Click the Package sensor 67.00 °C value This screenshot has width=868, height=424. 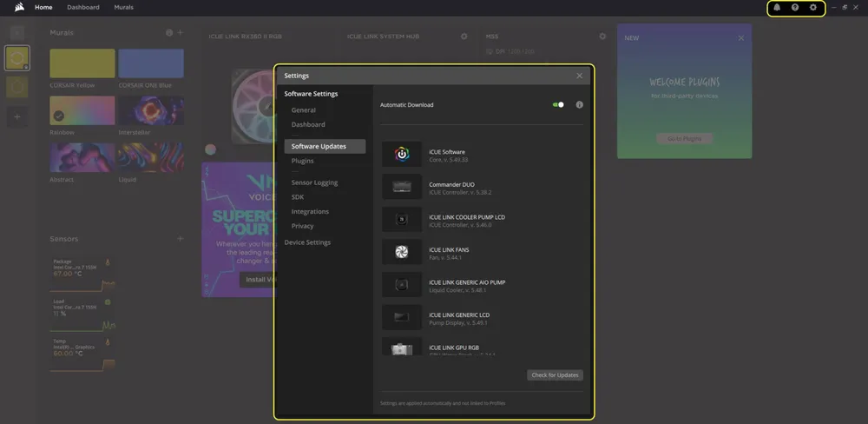click(x=68, y=274)
